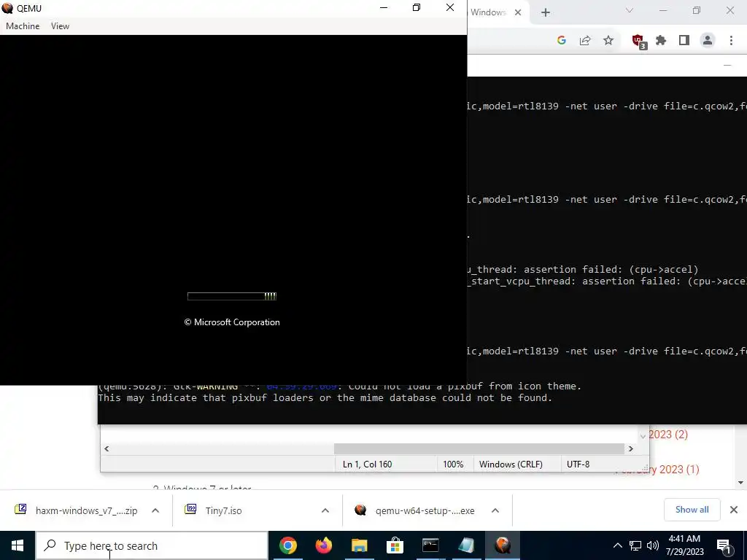Screen dimensions: 747x560
Task: Show hidden system tray icons
Action: click(x=617, y=545)
